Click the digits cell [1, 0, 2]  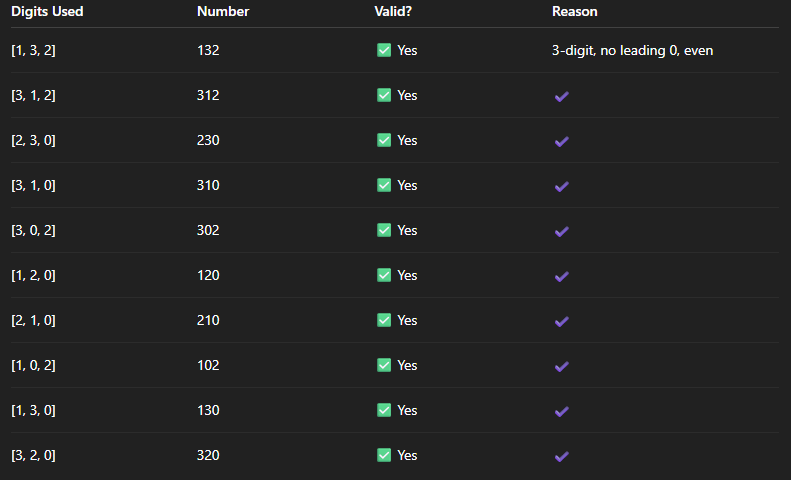click(x=33, y=365)
